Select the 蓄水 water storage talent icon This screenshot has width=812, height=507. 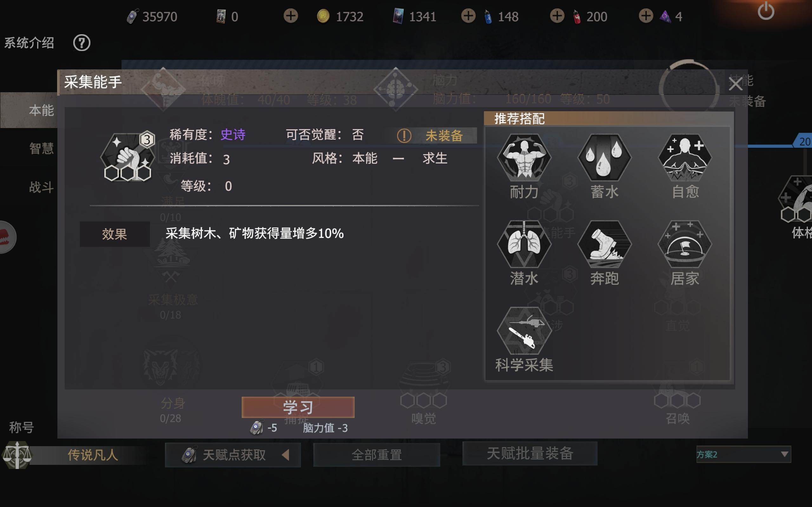(x=604, y=157)
